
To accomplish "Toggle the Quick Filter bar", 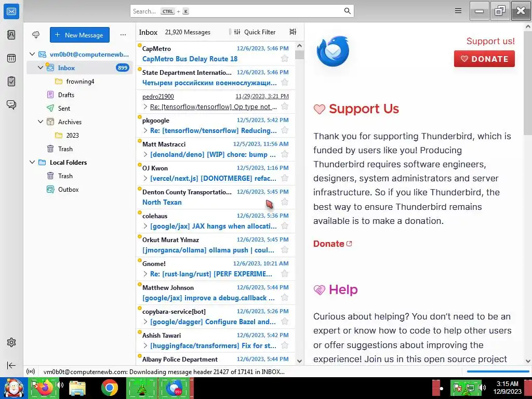I will click(255, 32).
